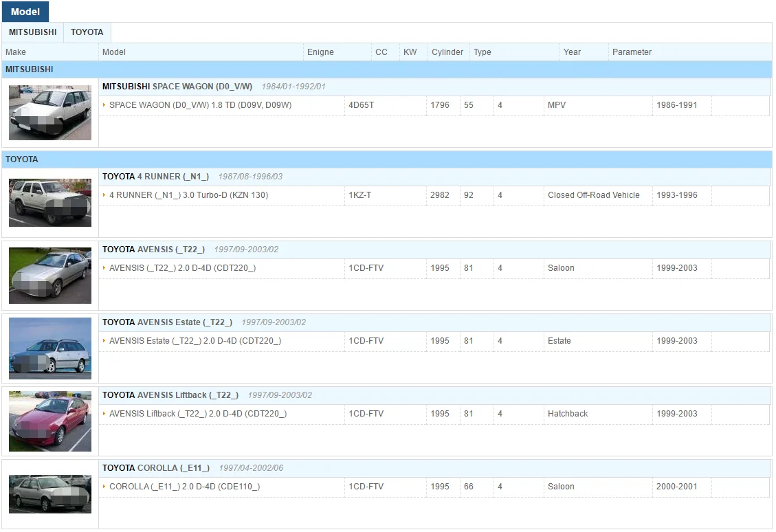This screenshot has height=532, width=776.
Task: Open TOYOTA AVENSIS Liftback (_T22_) heading
Action: coord(170,395)
